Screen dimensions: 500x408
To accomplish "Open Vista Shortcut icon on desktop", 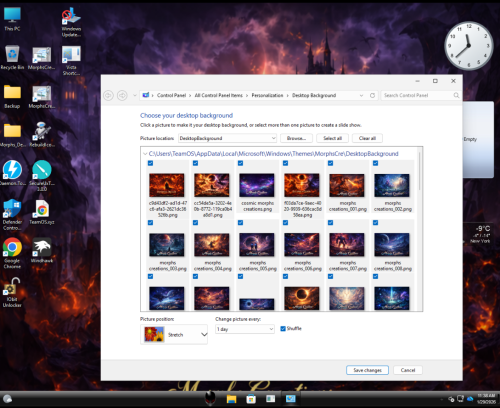I will point(71,60).
